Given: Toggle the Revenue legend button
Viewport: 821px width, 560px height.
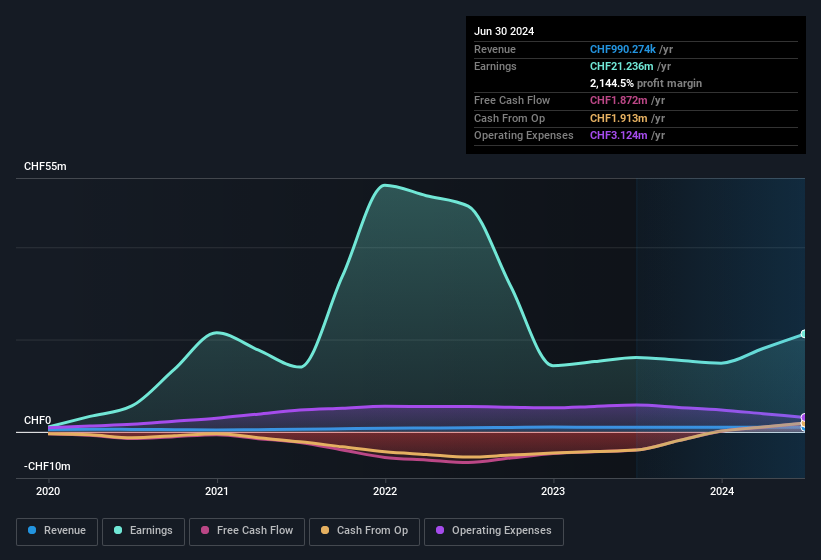Looking at the screenshot, I should 57,531.
